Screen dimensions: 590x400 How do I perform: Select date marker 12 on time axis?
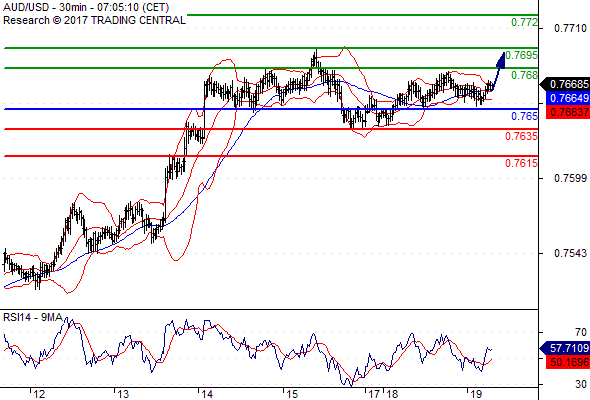coord(39,394)
